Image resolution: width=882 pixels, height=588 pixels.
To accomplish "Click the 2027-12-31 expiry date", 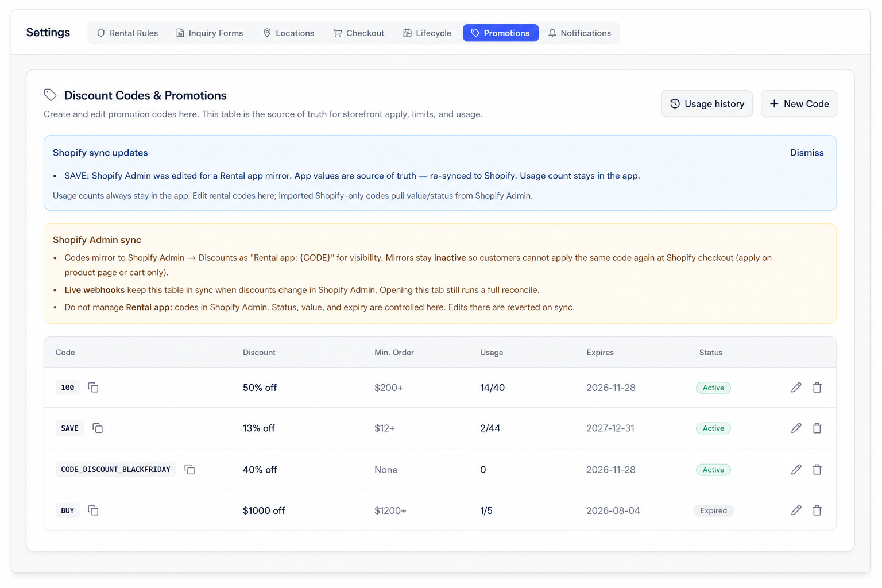I will tap(610, 428).
